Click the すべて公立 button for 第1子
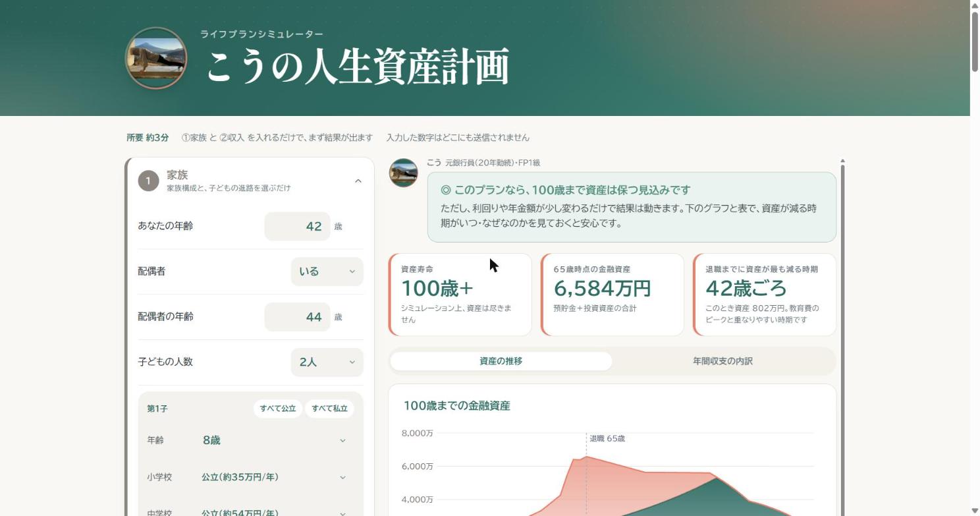Screen dimensions: 980x516 pyautogui.click(x=278, y=409)
